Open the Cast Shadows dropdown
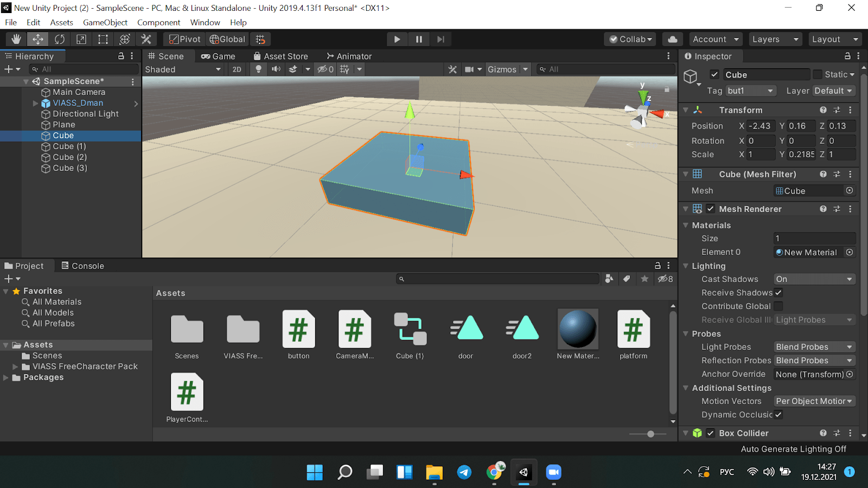The width and height of the screenshot is (868, 488). pyautogui.click(x=814, y=279)
